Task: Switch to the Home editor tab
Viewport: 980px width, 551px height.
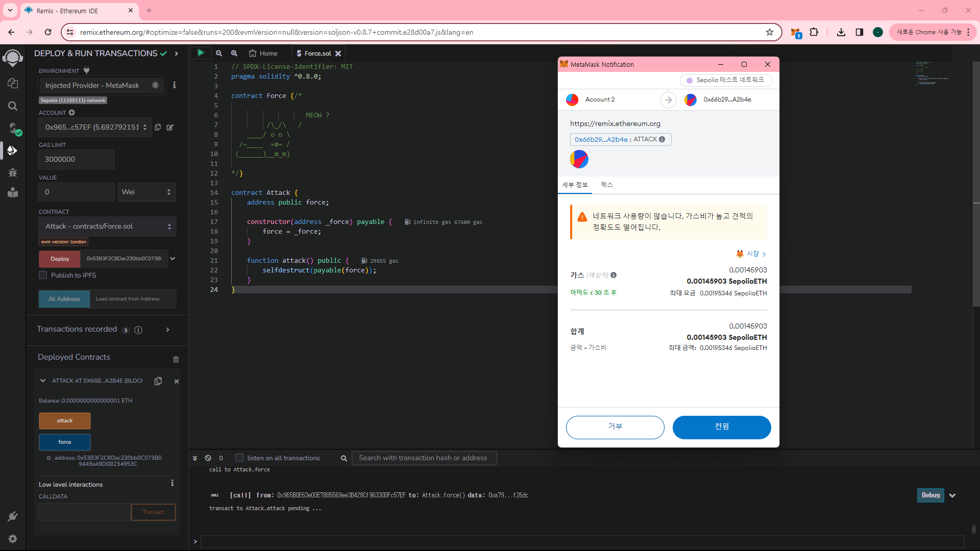Action: tap(263, 54)
